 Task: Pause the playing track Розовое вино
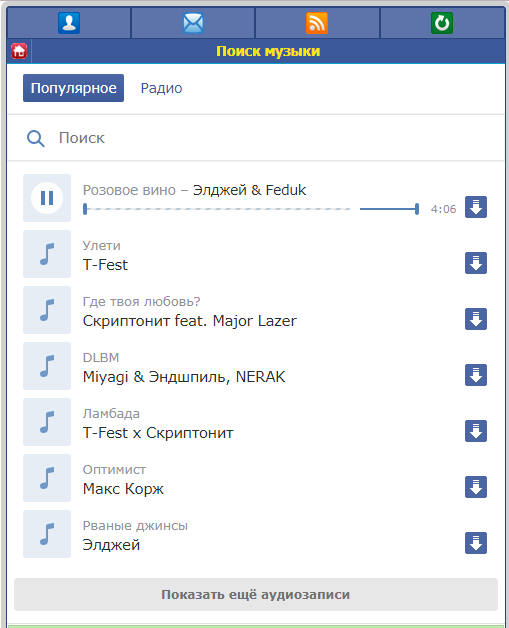pyautogui.click(x=47, y=198)
